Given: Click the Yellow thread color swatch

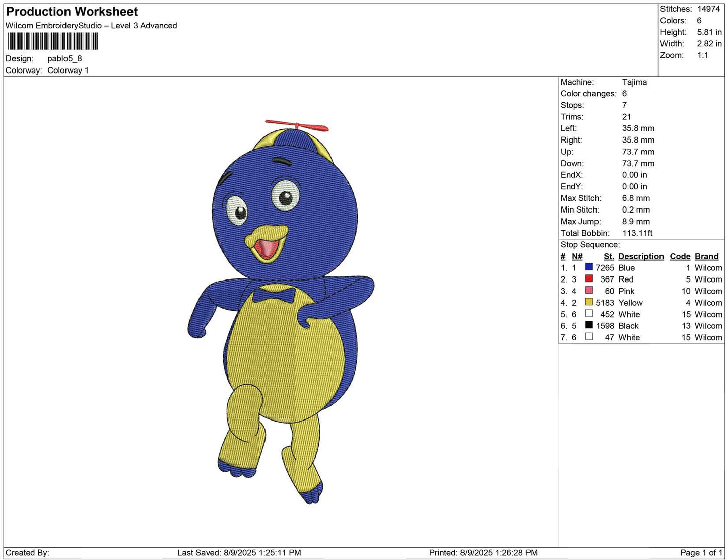Looking at the screenshot, I should [589, 302].
